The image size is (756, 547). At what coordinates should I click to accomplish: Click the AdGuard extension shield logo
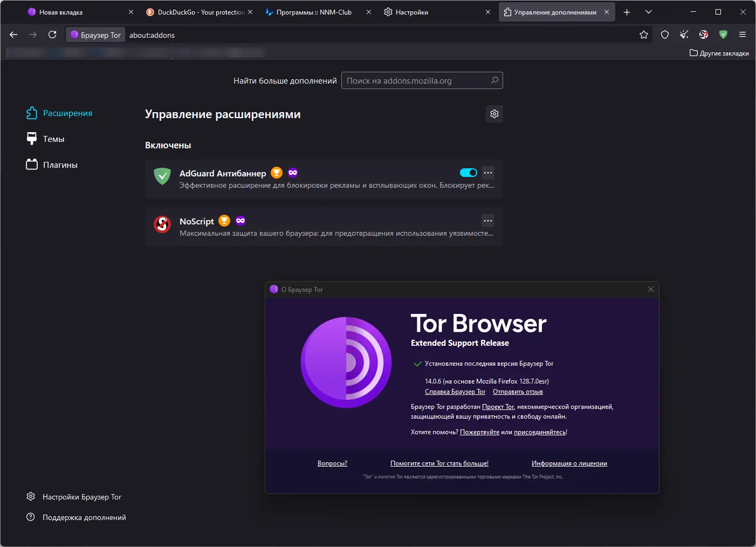162,176
